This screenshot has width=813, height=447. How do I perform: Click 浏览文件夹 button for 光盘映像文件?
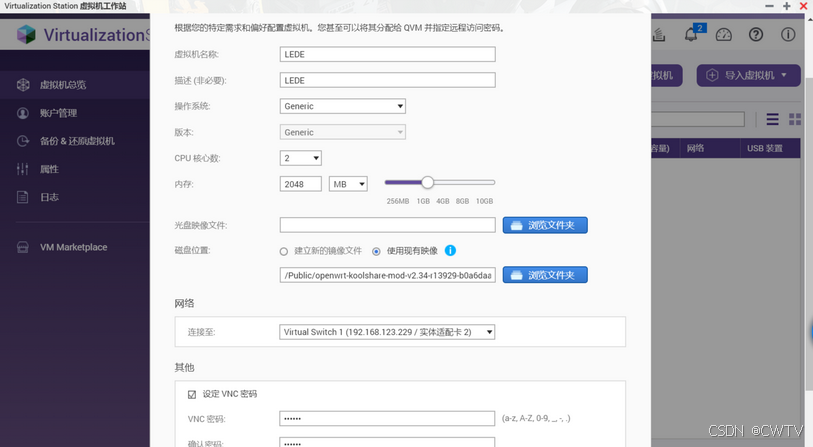tap(545, 225)
